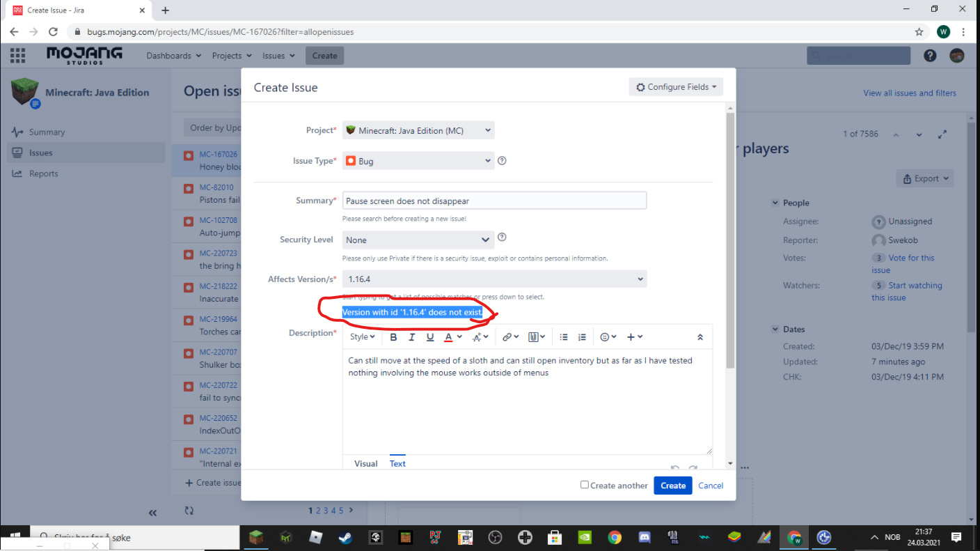Open the Configure Fields dropdown

coord(676,87)
